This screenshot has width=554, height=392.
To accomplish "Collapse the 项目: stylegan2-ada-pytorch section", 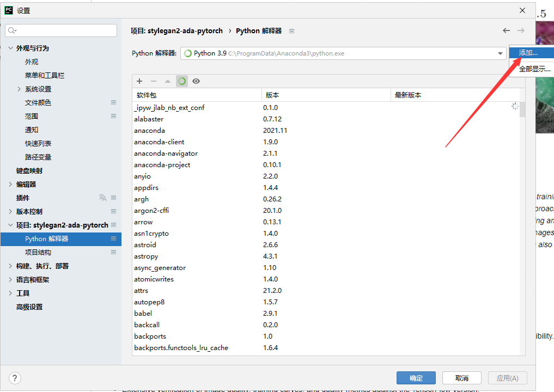I will point(10,225).
